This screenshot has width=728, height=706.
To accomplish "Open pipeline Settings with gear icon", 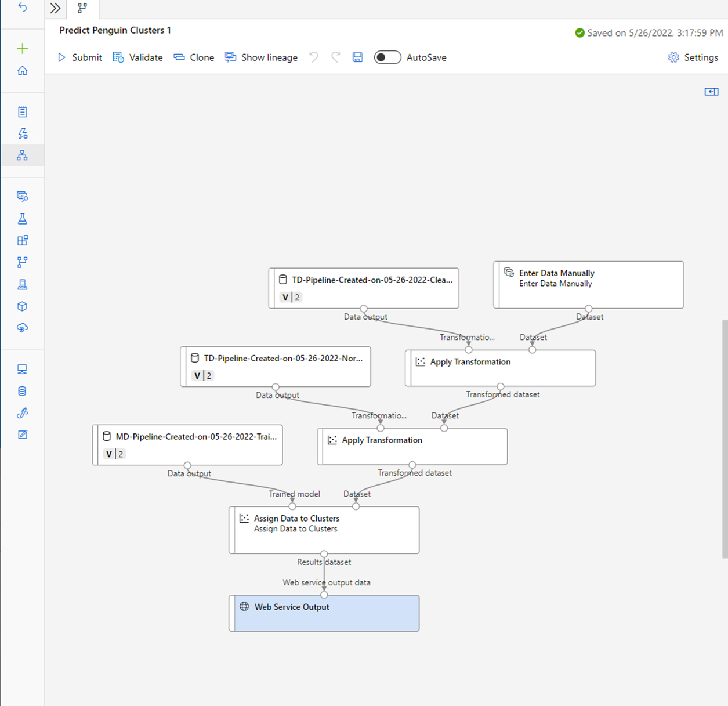I will 693,57.
